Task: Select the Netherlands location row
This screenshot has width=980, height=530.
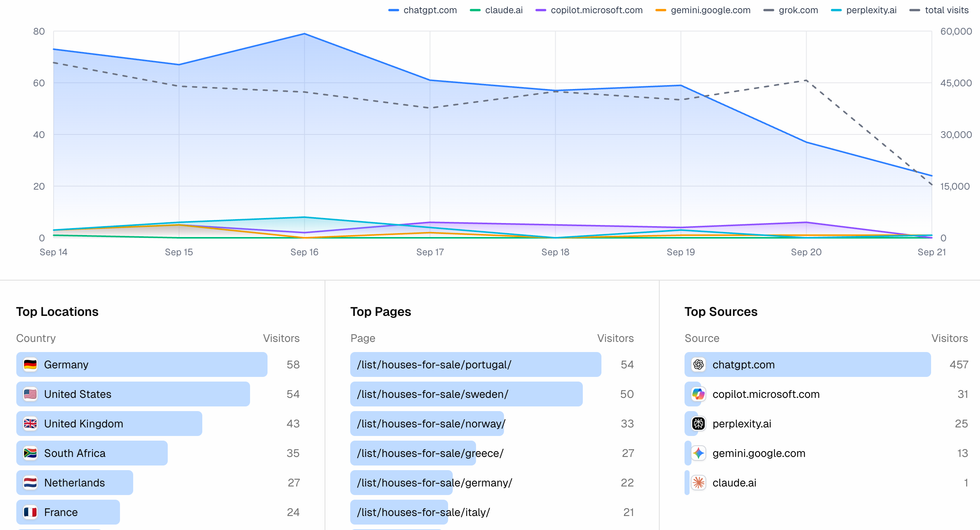Action: (74, 483)
